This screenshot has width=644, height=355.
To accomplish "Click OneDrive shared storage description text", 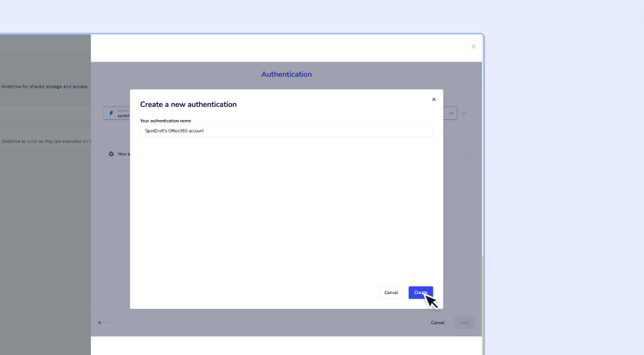I will pos(44,86).
